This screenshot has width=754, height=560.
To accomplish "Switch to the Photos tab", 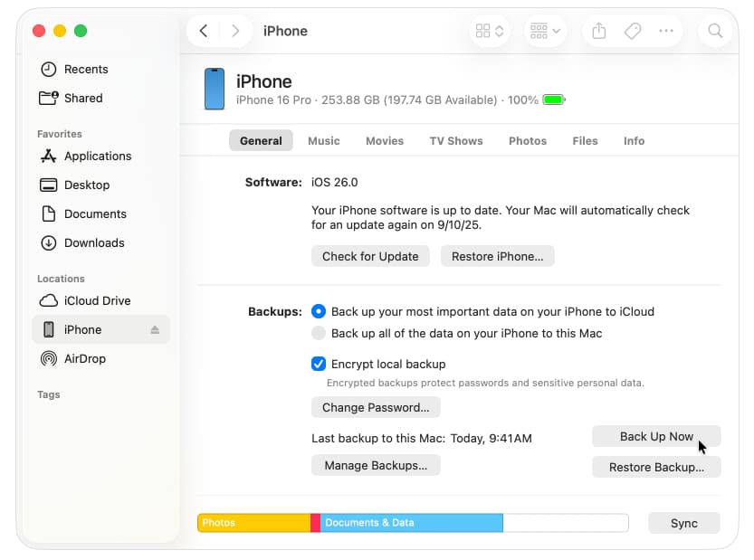I will (528, 141).
